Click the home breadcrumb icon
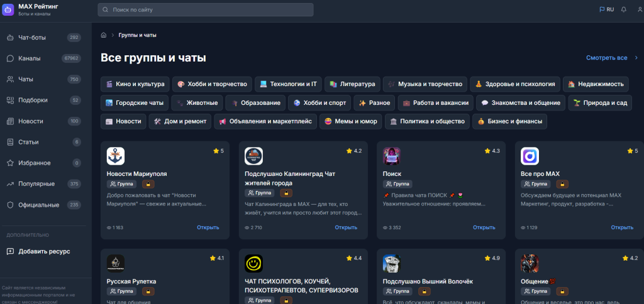644x304 pixels. click(104, 35)
